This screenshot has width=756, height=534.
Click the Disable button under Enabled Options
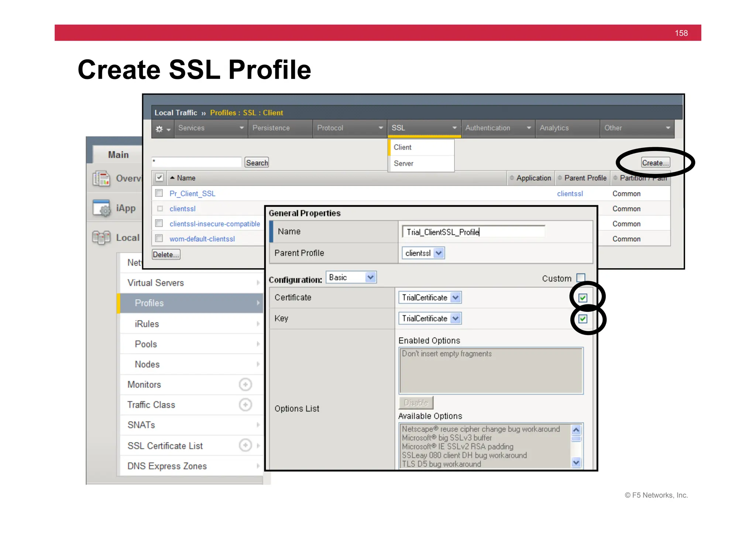click(416, 403)
